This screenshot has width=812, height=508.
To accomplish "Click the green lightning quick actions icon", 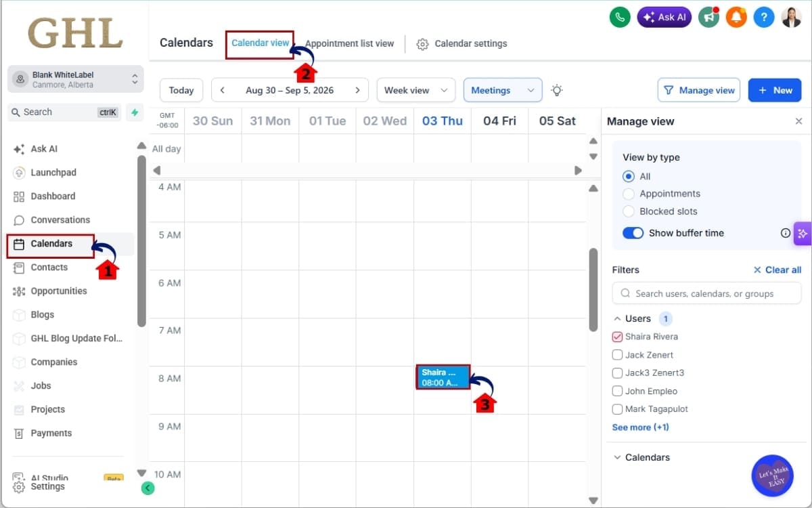I will pos(135,112).
